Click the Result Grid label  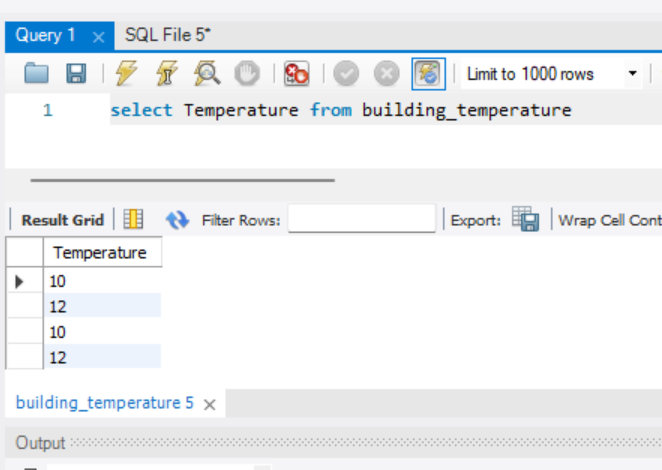(62, 220)
